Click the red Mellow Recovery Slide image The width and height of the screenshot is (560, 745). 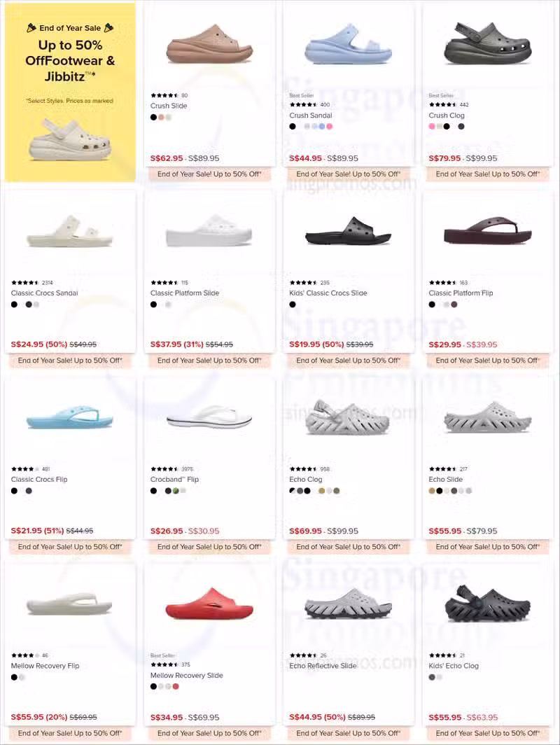pos(209,604)
